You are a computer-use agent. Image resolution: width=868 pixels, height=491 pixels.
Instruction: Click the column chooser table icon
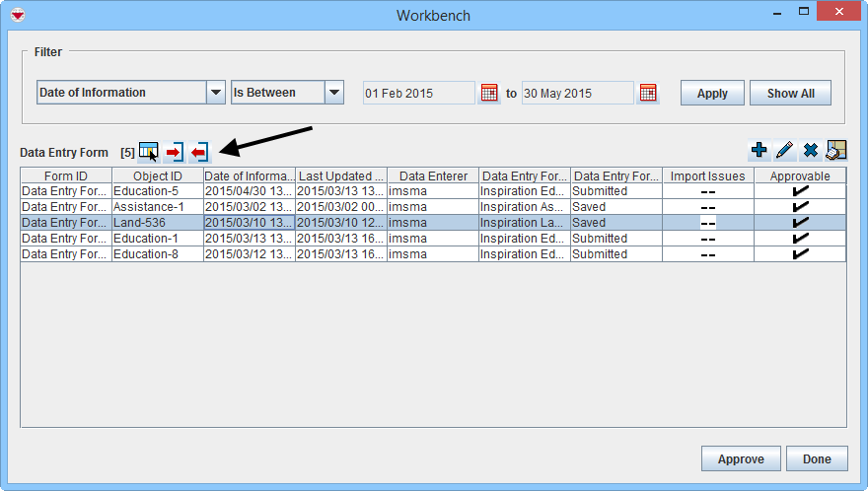coord(148,152)
